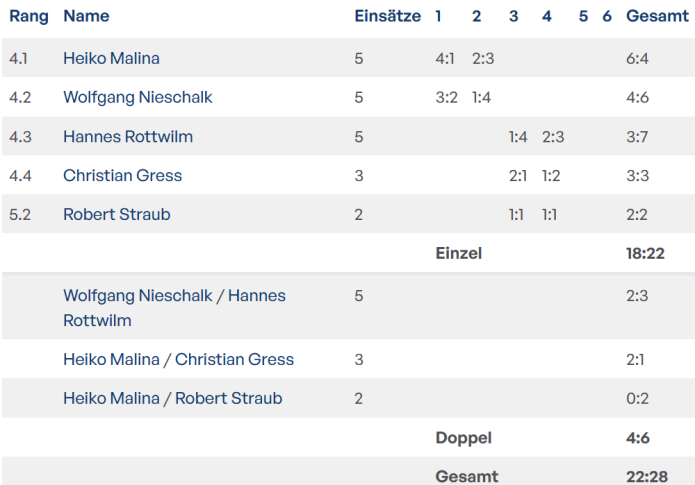Screen dimensions: 695x485
Task: Select the Christian Gress link at rank 4.4
Action: click(122, 175)
